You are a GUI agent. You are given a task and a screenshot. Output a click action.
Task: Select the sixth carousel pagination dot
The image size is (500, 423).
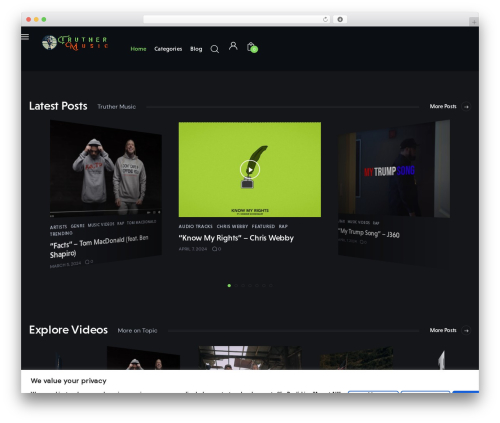point(264,286)
